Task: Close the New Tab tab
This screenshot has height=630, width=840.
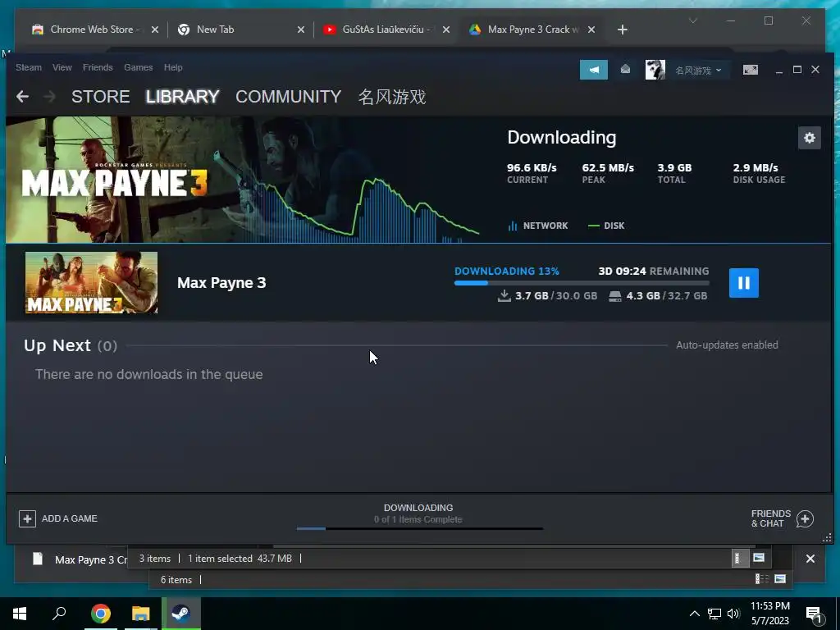Action: click(x=300, y=30)
